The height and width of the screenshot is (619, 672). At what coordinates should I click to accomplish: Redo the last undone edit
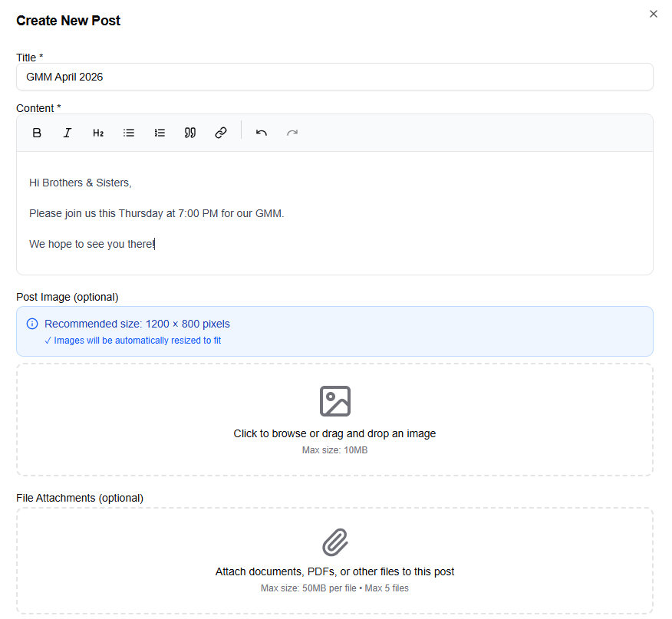click(x=292, y=132)
